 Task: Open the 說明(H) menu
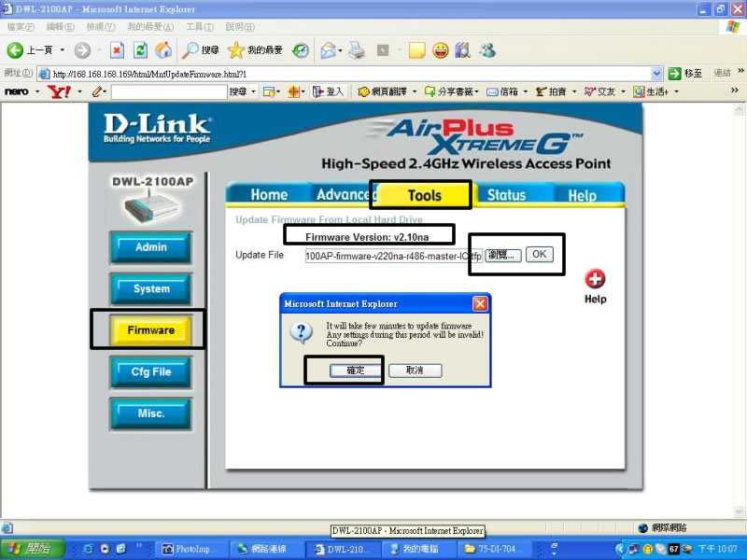point(240,27)
